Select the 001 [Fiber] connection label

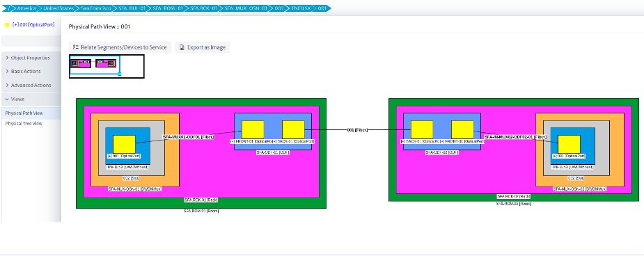click(x=357, y=129)
